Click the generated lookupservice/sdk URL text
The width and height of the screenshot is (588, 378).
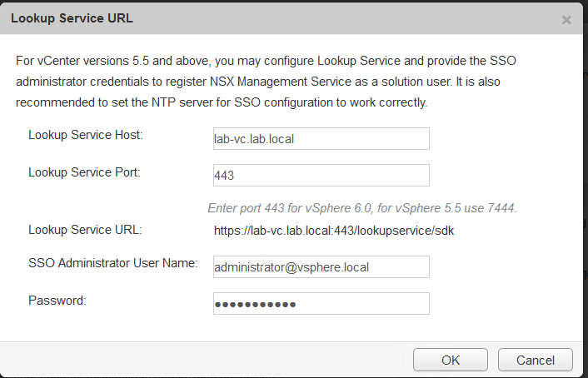click(x=333, y=230)
